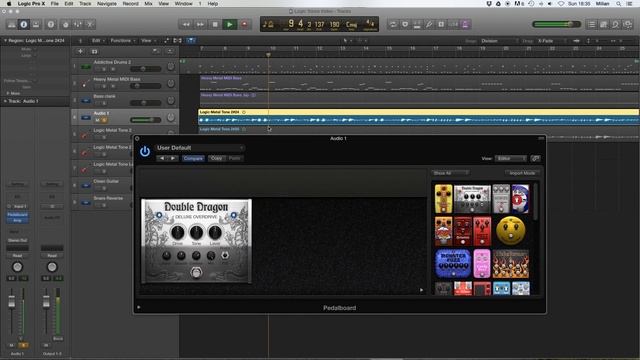
Task: Click the Stop transport button
Action: pos(215,24)
